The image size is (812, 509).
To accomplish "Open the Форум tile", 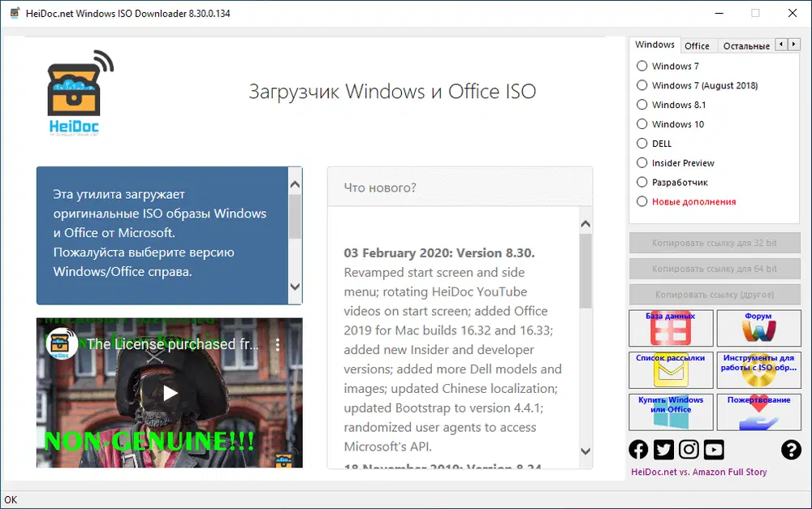I will (758, 328).
